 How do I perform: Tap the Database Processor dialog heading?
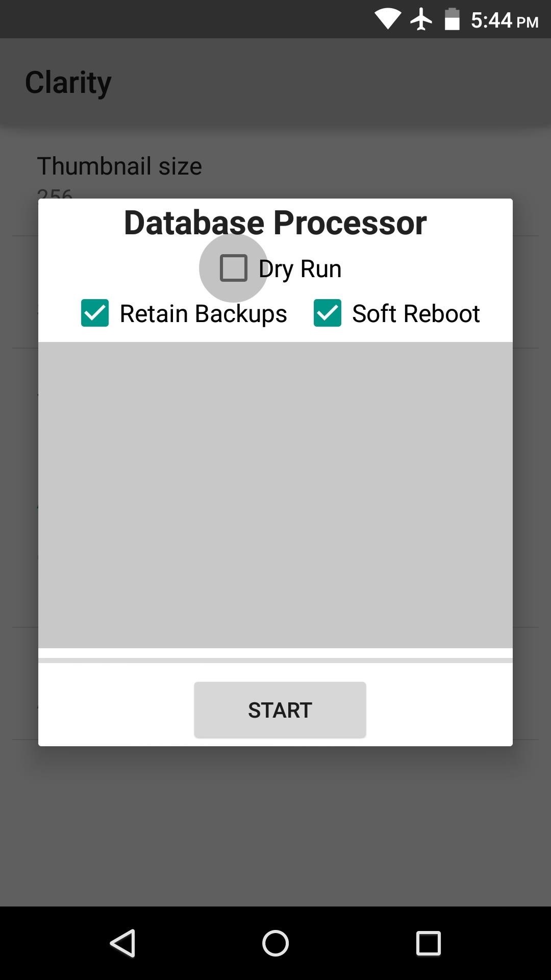pos(275,223)
